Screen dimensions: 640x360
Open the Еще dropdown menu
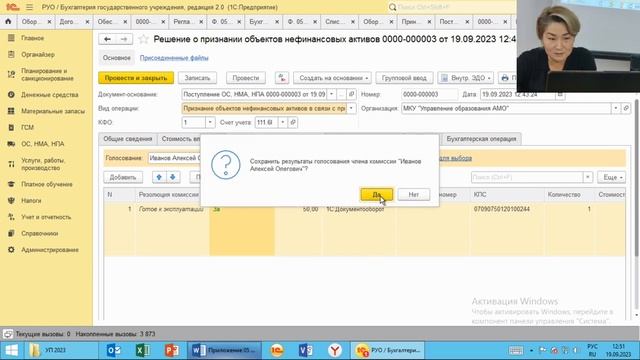coord(611,177)
